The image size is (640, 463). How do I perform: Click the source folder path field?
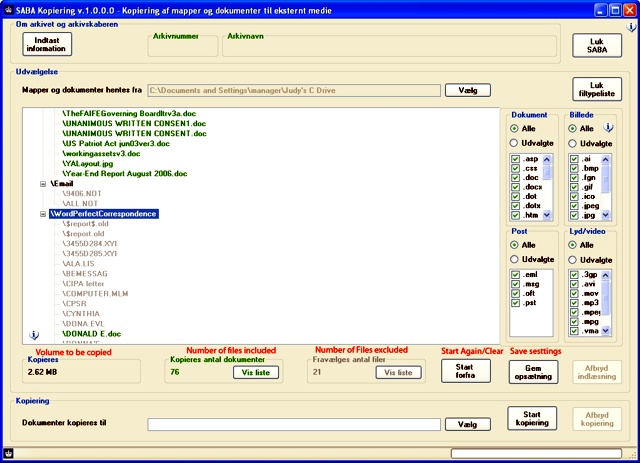click(x=294, y=90)
